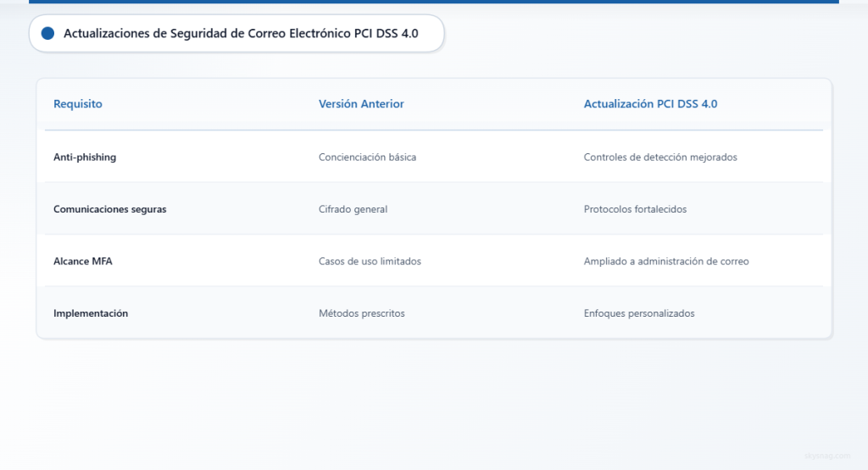Click the title 'Actualizaciones de Seguridad de Correo Electrónico PCI DSS 4.0'
Image resolution: width=868 pixels, height=470 pixels.
click(241, 34)
